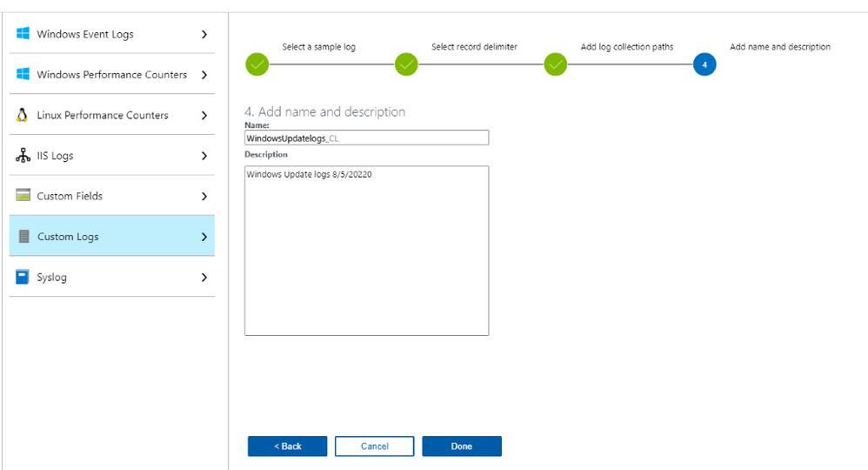Click the completed 'Add log collection paths' step circle
Screen dimensions: 868x470
coord(555,64)
